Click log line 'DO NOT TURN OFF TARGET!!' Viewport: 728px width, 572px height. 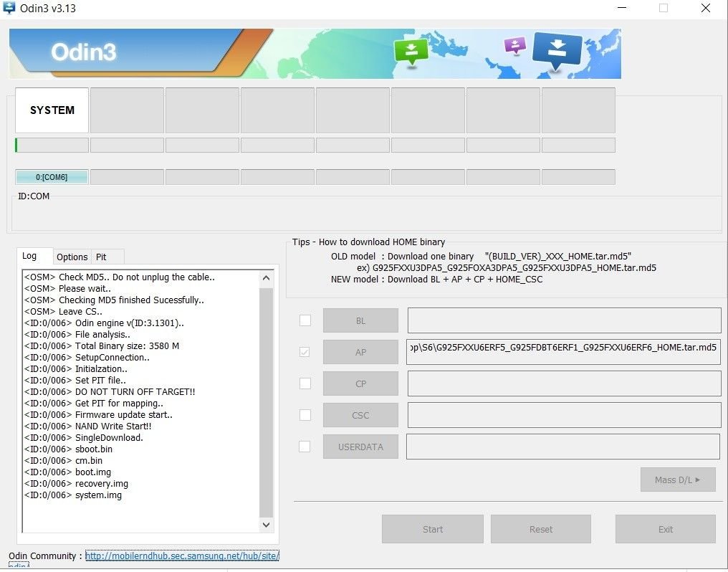tap(110, 392)
